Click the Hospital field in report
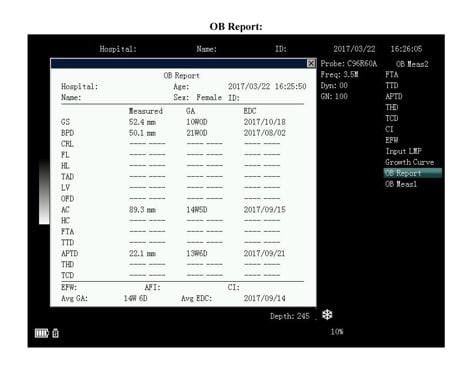 point(80,87)
